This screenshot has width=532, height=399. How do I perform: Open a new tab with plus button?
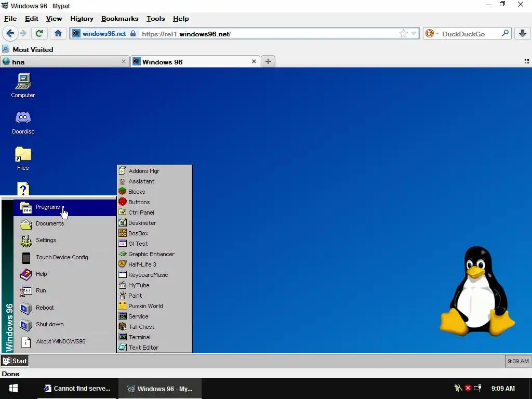click(268, 61)
